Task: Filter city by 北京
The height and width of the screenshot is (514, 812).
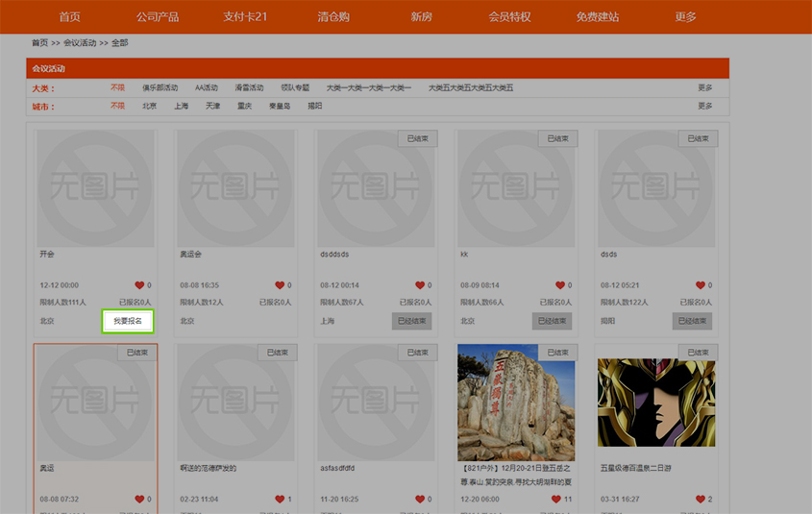Action: click(149, 106)
